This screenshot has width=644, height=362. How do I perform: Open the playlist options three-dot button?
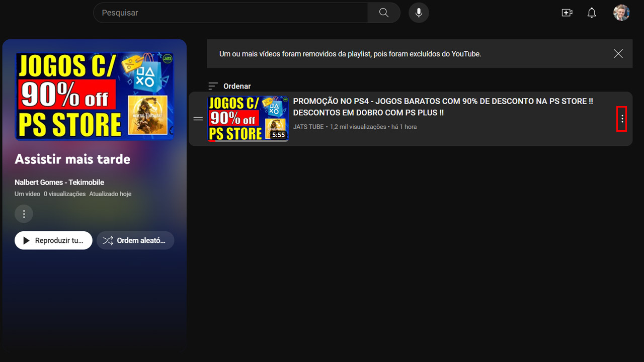click(x=24, y=214)
